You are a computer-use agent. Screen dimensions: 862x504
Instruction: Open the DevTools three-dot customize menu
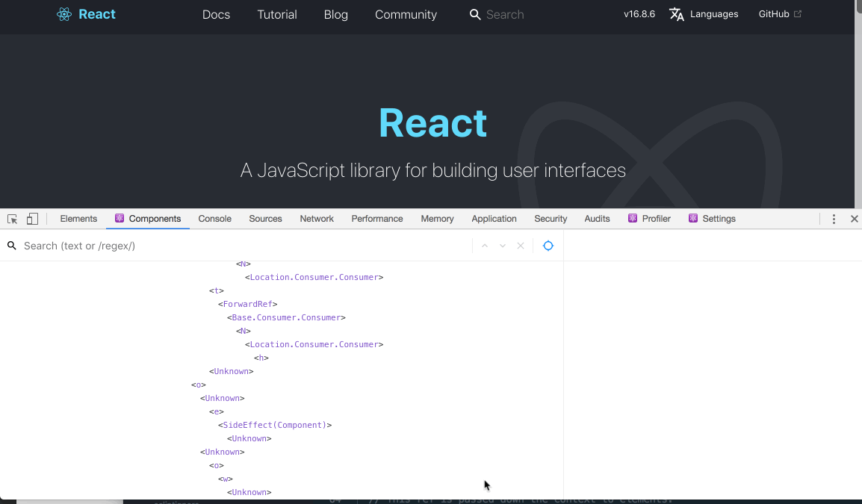[x=834, y=218]
